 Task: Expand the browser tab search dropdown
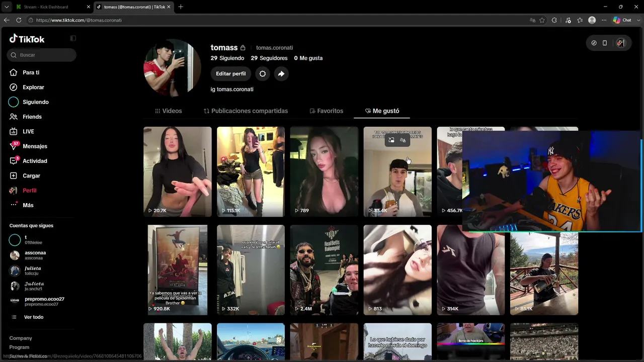[7, 7]
